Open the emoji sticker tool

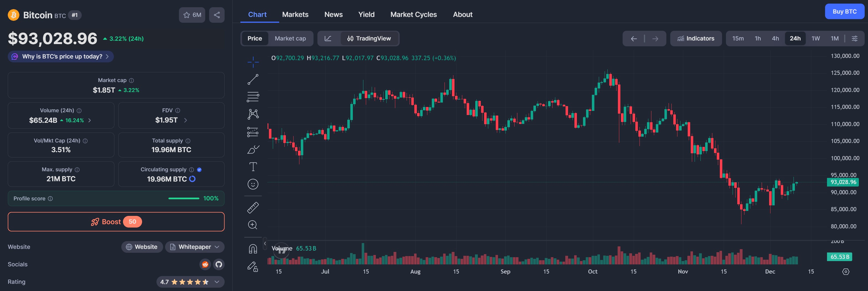click(x=253, y=184)
